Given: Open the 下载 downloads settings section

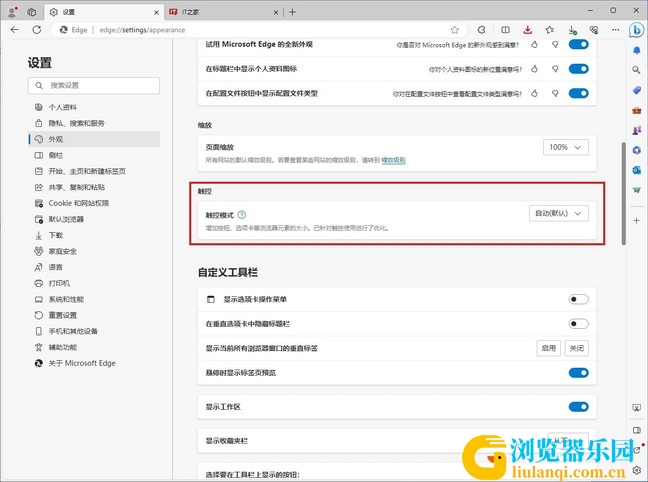Looking at the screenshot, I should pyautogui.click(x=94, y=235).
